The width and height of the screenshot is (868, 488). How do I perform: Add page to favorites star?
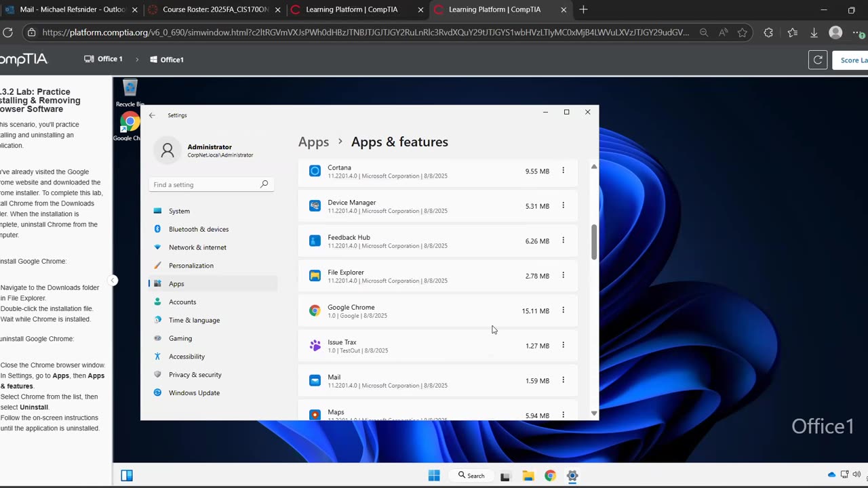tap(742, 33)
